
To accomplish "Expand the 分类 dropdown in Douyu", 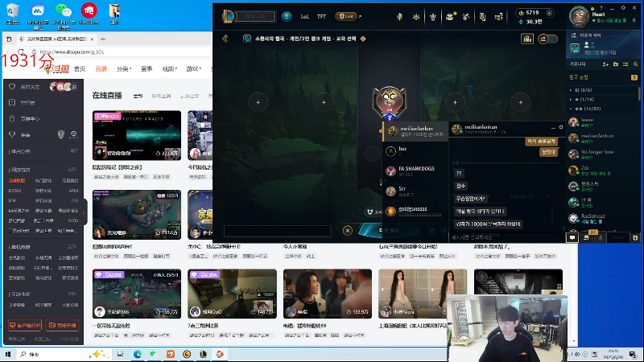I will [124, 69].
